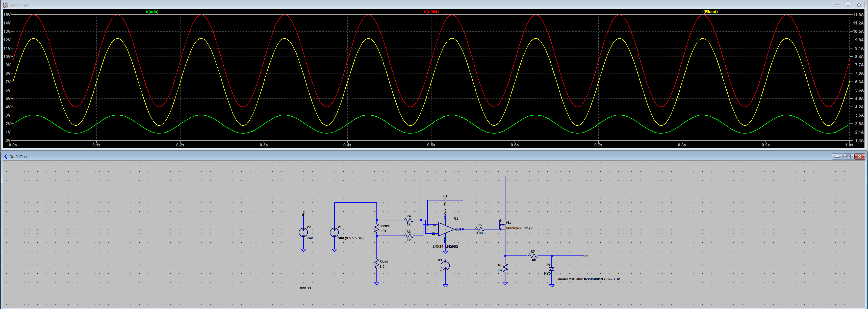Select the M1 MOSFET symbol
Viewport: 868px width, 309px height.
point(502,225)
